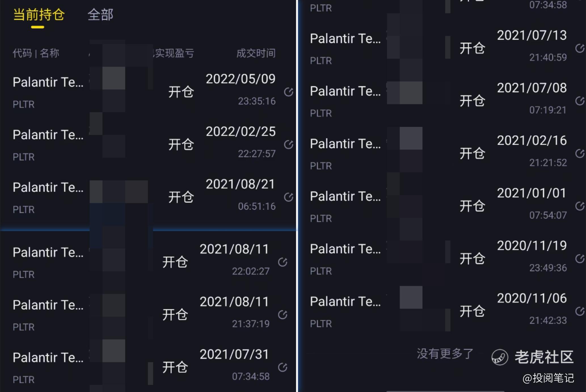Tap share icon beside 2021/07/08 order

click(580, 101)
